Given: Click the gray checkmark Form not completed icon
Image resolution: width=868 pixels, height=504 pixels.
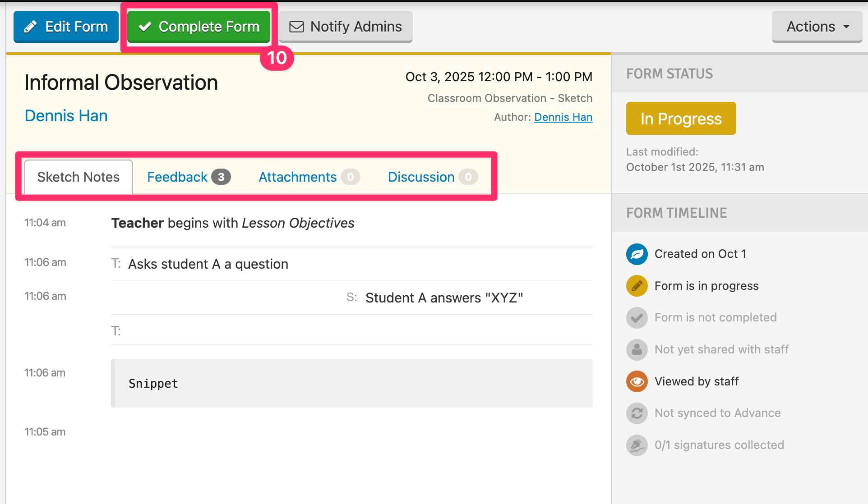Looking at the screenshot, I should [637, 318].
